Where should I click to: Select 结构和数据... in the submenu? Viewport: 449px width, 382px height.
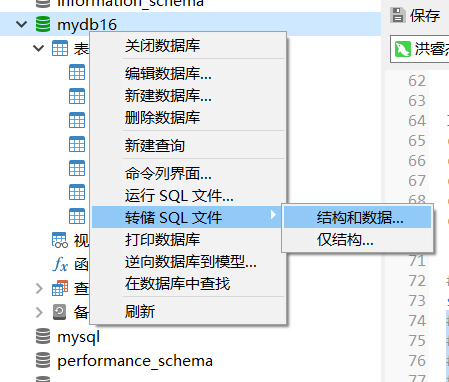click(x=357, y=217)
